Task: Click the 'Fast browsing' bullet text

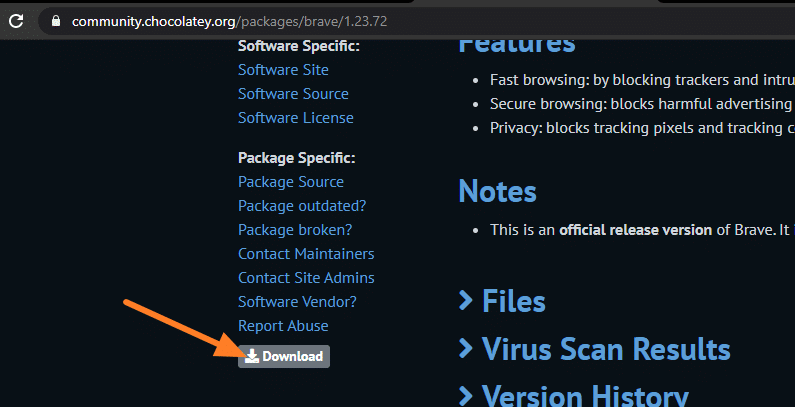Action: (642, 80)
